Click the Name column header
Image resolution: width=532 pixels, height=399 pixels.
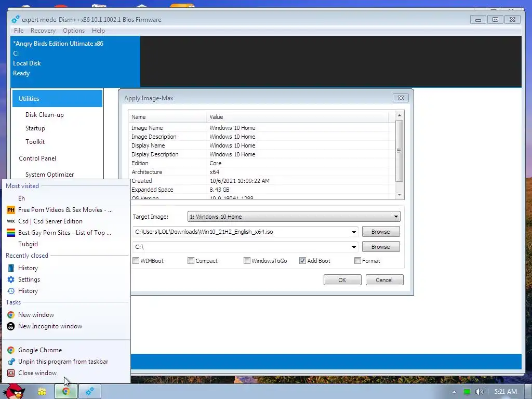pyautogui.click(x=167, y=117)
